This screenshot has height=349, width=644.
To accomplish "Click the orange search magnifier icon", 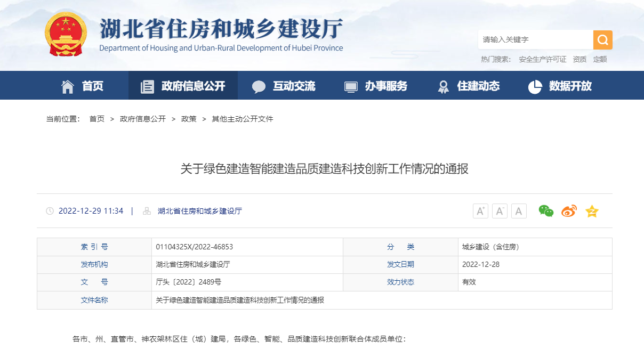I will pyautogui.click(x=603, y=39).
